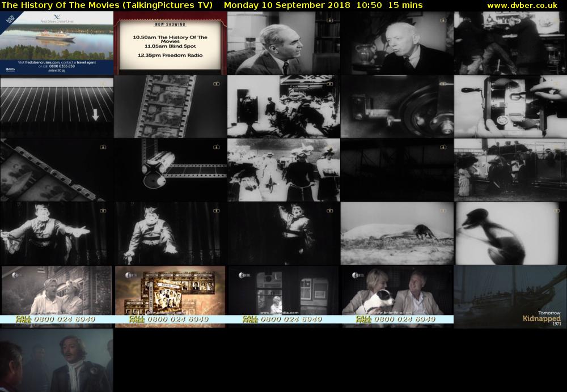Screen dimensions: 567x392
Task: Click the 12.35pm Freedom Radio listing text
Action: 170,56
